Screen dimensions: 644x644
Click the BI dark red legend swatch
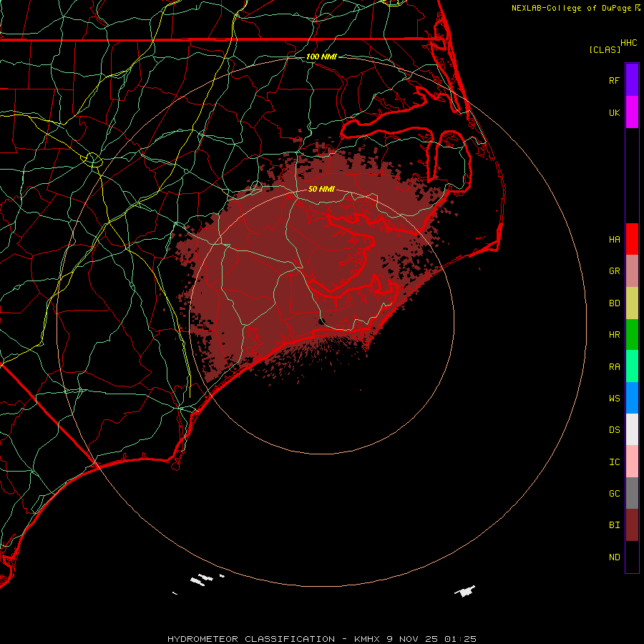632,525
